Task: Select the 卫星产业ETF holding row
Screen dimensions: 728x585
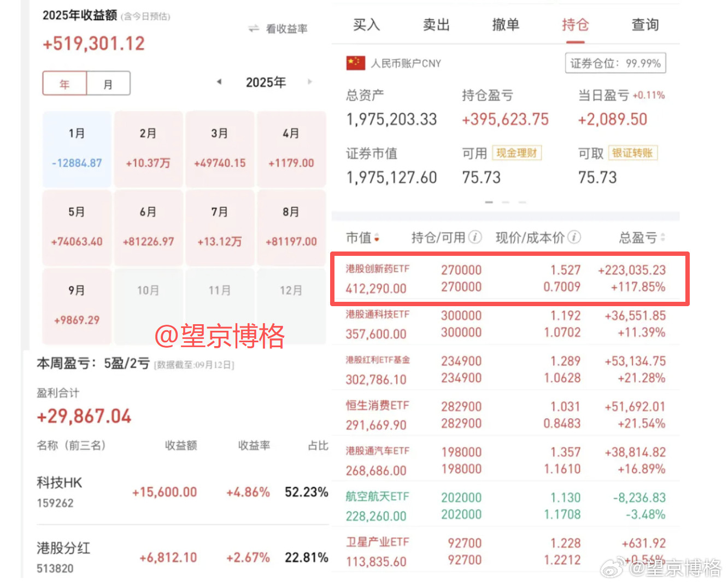Action: click(506, 551)
